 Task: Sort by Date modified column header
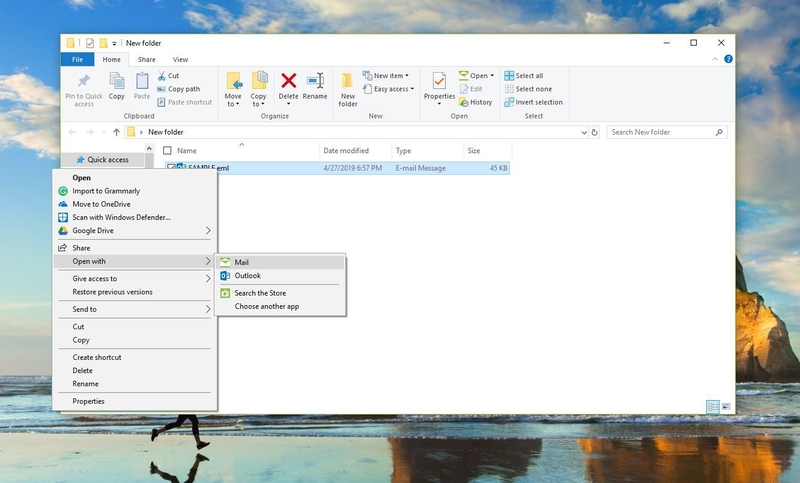pyautogui.click(x=346, y=150)
